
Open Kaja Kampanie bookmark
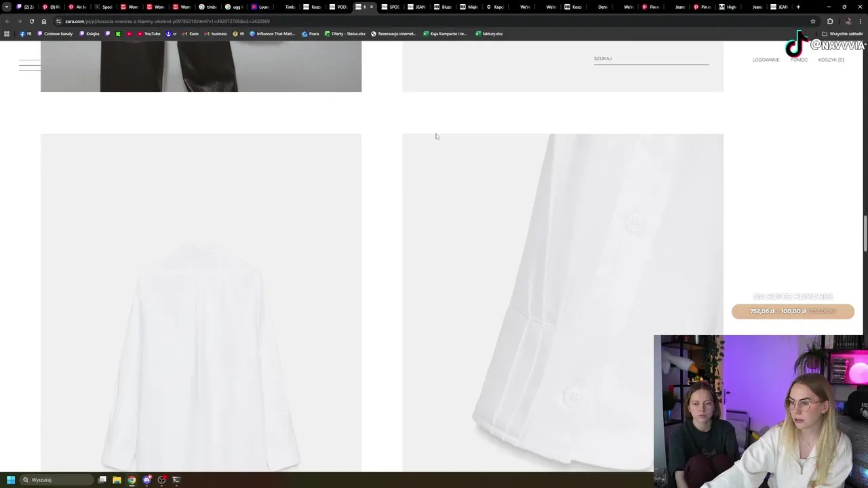pyautogui.click(x=445, y=34)
